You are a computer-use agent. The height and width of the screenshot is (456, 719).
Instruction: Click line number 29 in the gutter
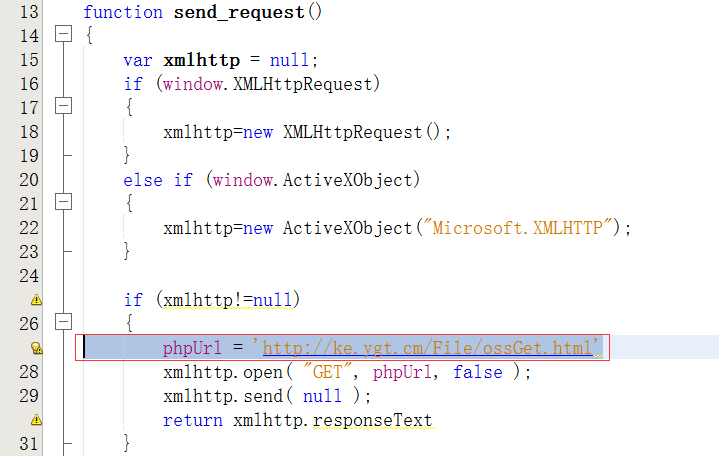pos(29,396)
